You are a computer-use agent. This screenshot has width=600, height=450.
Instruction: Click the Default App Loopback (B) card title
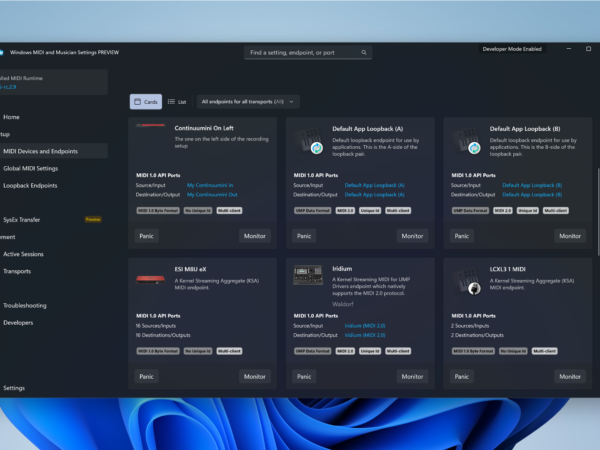(525, 129)
